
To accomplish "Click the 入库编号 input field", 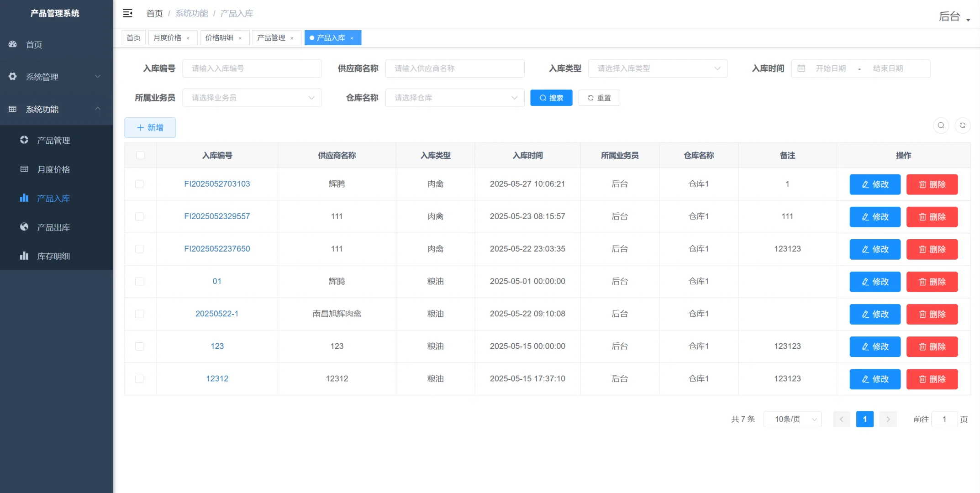I will (252, 68).
